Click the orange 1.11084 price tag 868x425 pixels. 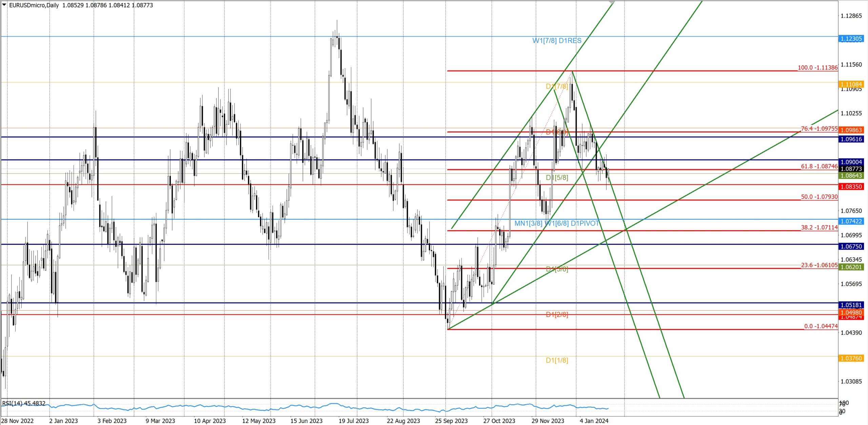(851, 84)
